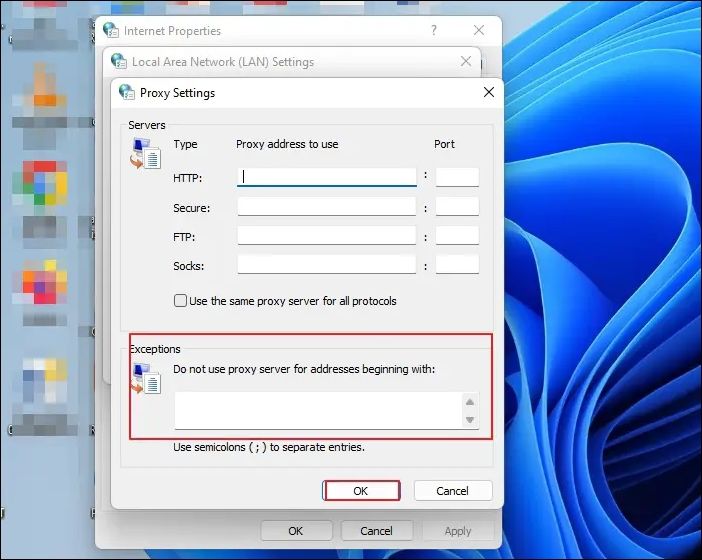Click the HTTP proxy address field
The image size is (702, 560).
[x=326, y=177]
